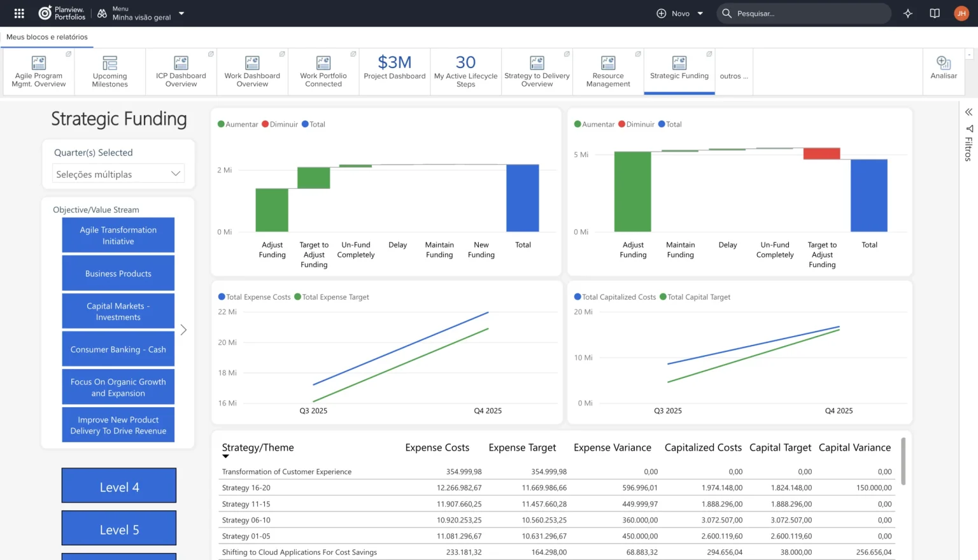Image resolution: width=978 pixels, height=560 pixels.
Task: Filter by Capital Markets - Investments
Action: [118, 311]
